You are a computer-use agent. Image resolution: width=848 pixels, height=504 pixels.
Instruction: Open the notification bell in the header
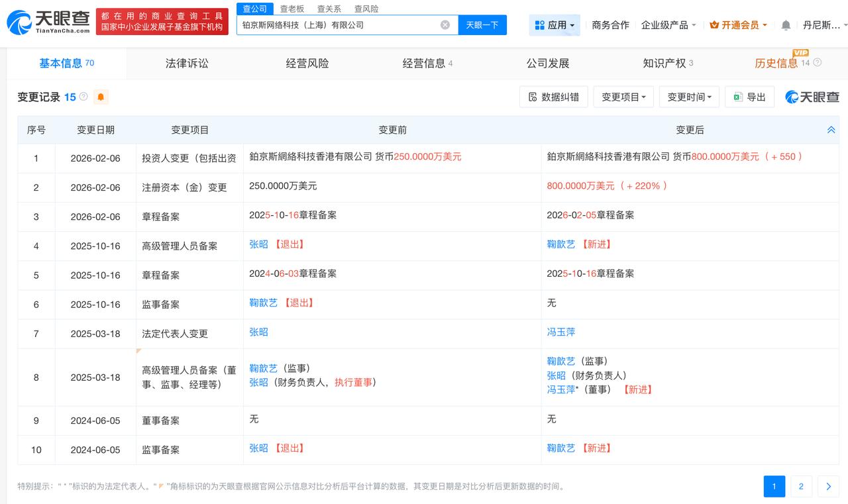786,25
